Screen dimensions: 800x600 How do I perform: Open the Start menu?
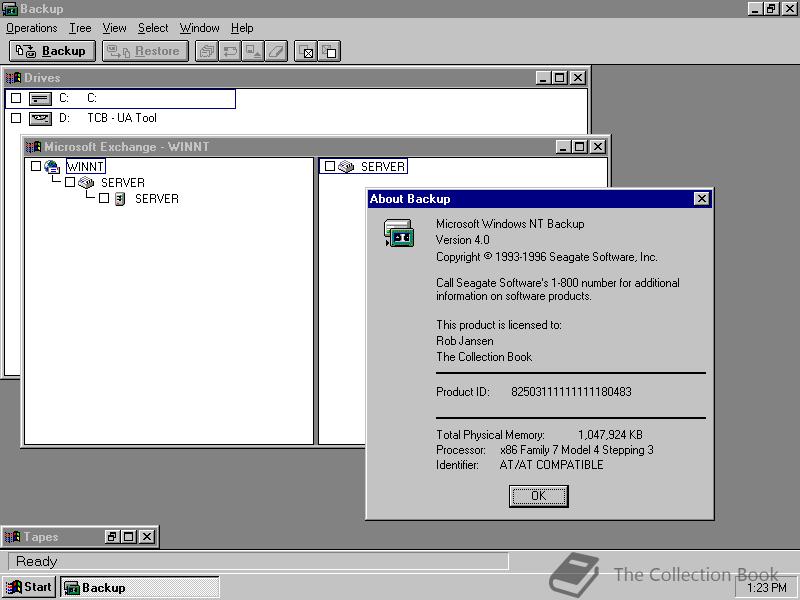29,587
